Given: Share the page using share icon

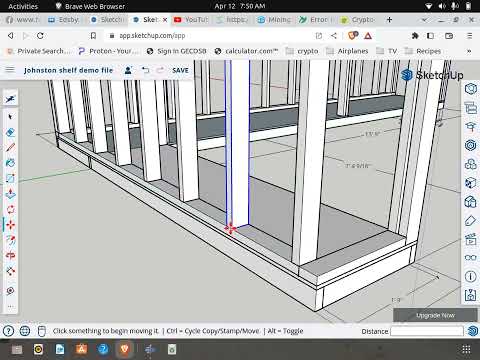Looking at the screenshot, I should [x=334, y=35].
